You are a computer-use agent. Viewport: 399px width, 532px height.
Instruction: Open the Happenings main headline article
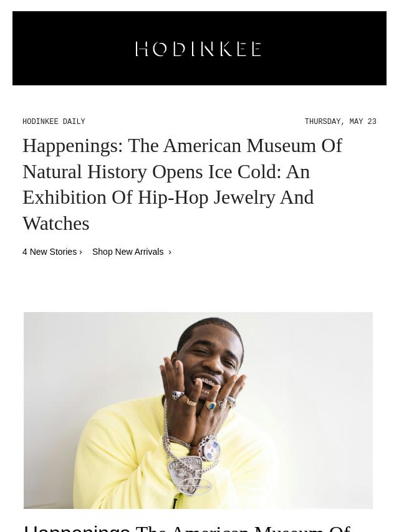tap(183, 184)
